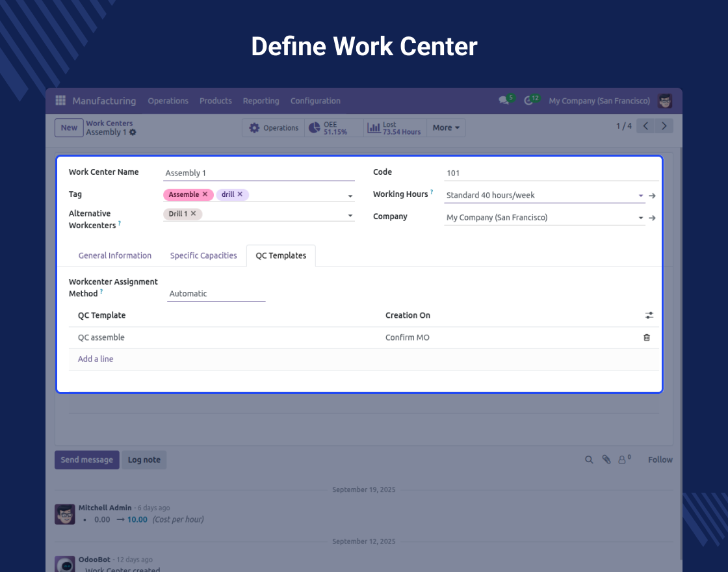Click the Log note button

144,460
